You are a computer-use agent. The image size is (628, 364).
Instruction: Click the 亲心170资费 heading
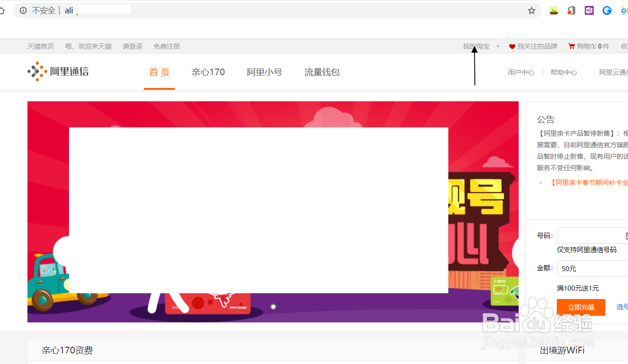[67, 351]
